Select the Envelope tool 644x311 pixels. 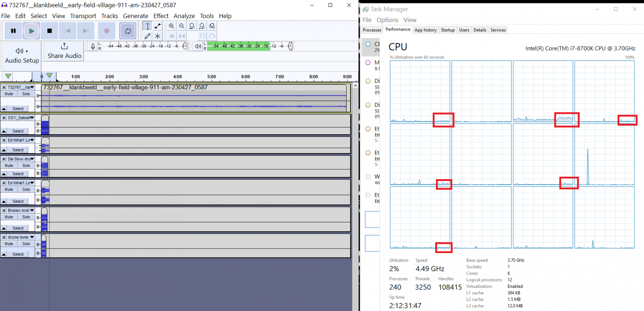pos(158,26)
